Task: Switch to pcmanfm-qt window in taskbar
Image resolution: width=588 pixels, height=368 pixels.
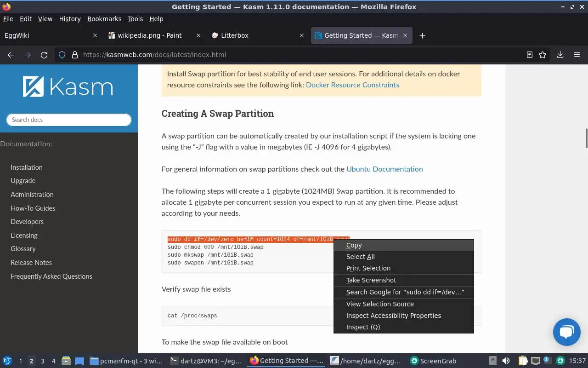Action: [x=125, y=361]
